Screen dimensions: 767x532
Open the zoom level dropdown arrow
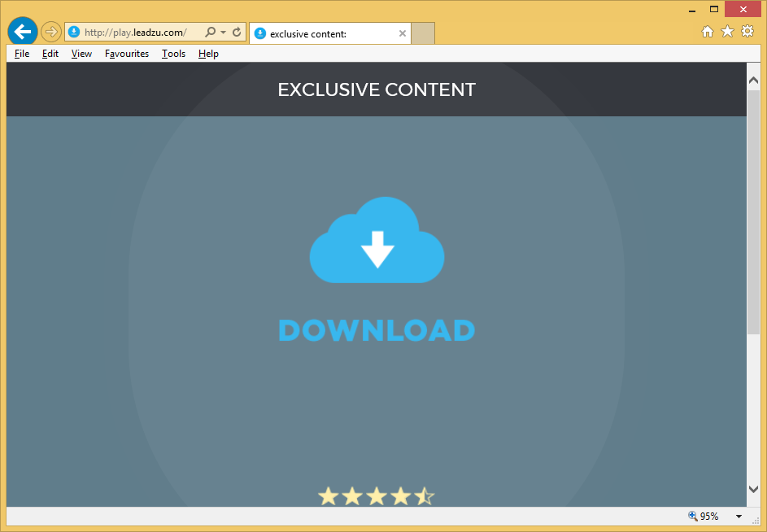[x=739, y=517]
